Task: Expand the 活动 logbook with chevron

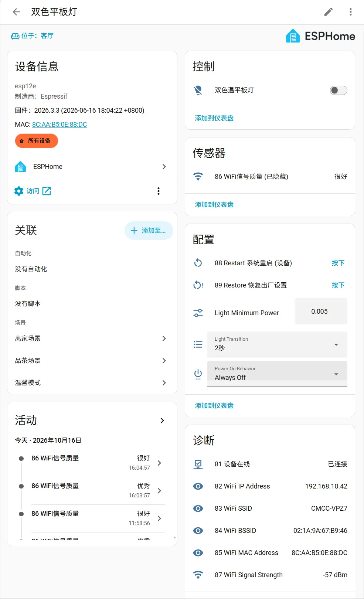Action: point(162,421)
